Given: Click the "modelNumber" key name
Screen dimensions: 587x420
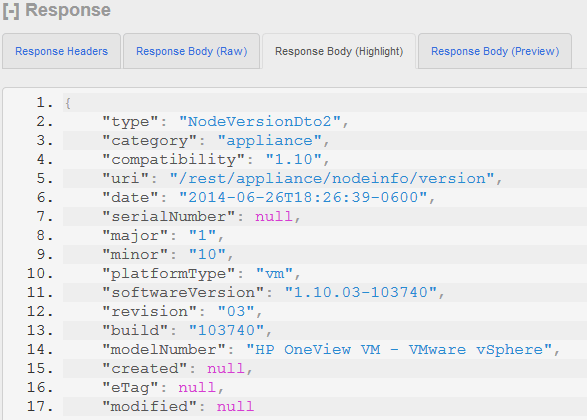Looking at the screenshot, I should coord(164,350).
